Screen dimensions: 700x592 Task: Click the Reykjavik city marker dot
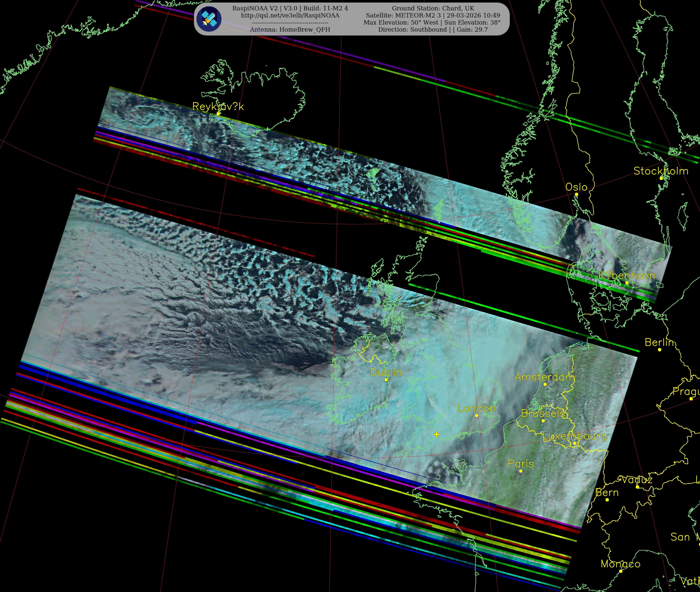[x=218, y=114]
